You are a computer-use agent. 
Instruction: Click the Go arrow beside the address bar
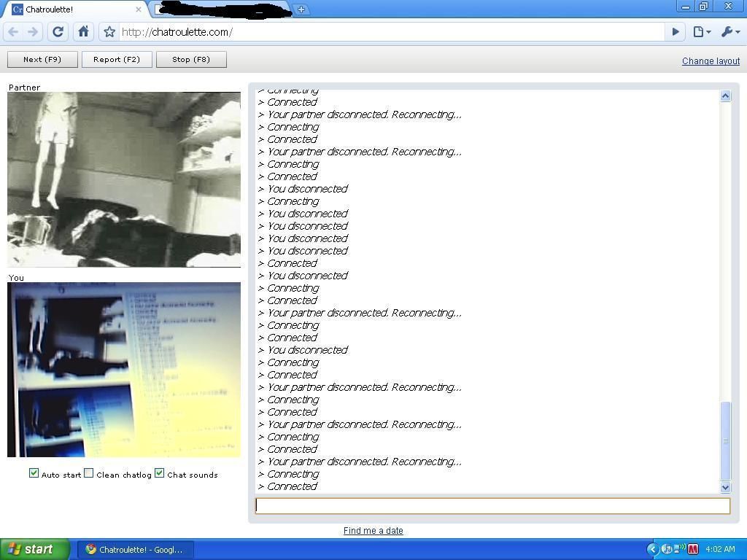point(676,32)
